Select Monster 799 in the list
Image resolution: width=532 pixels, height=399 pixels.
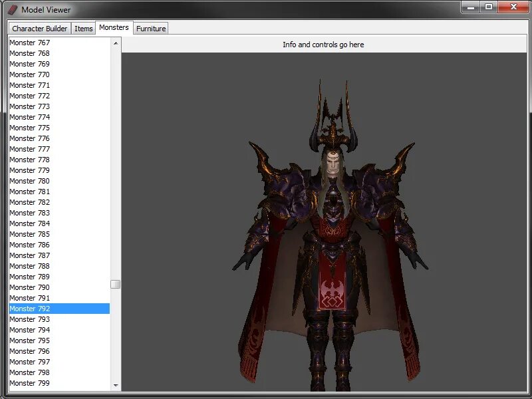pyautogui.click(x=59, y=383)
